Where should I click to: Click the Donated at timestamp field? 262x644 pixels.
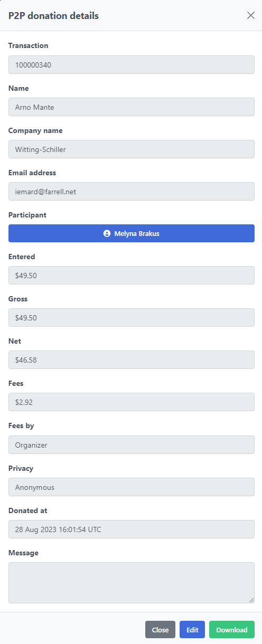132,529
